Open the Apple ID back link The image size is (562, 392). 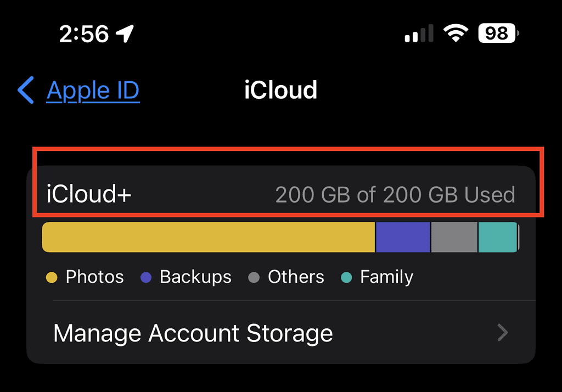[93, 90]
